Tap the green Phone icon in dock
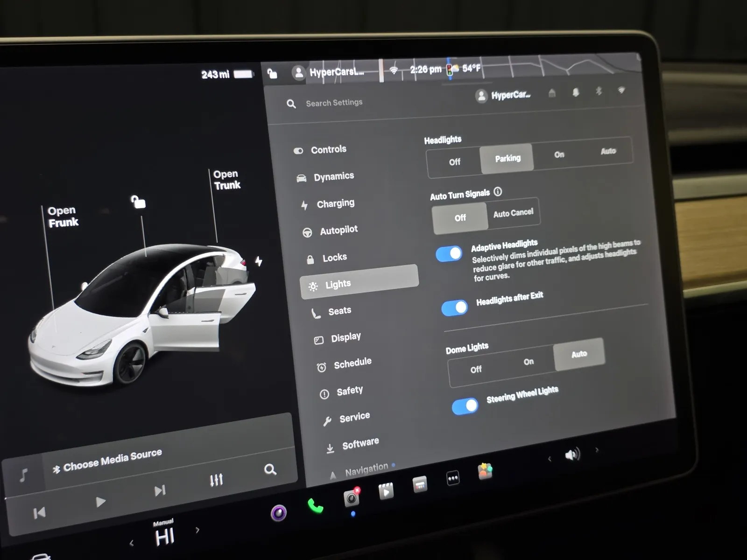747x560 pixels. click(316, 506)
